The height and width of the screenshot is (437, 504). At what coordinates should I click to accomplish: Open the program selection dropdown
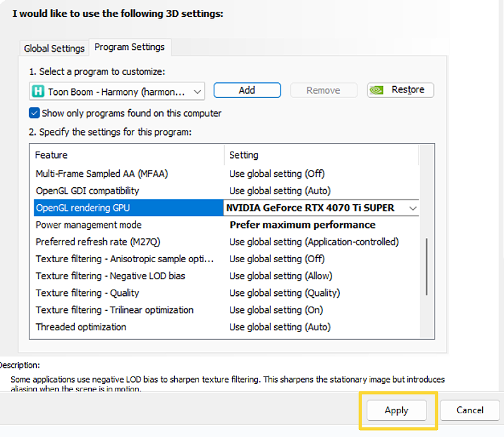197,91
